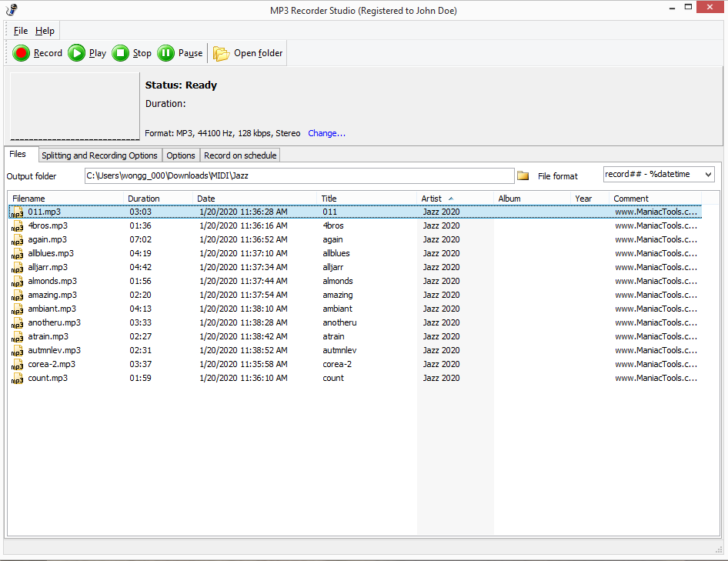Open the Help menu
728x561 pixels.
pyautogui.click(x=45, y=31)
